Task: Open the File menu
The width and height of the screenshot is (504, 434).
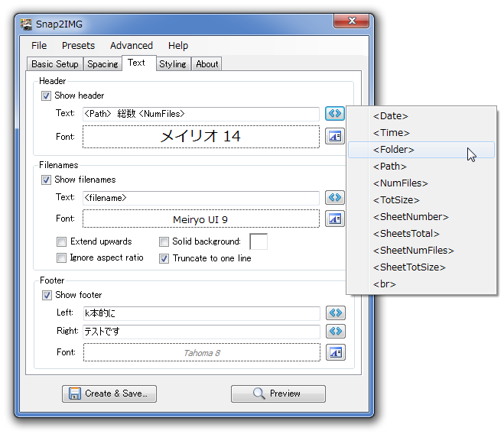Action: pos(39,46)
